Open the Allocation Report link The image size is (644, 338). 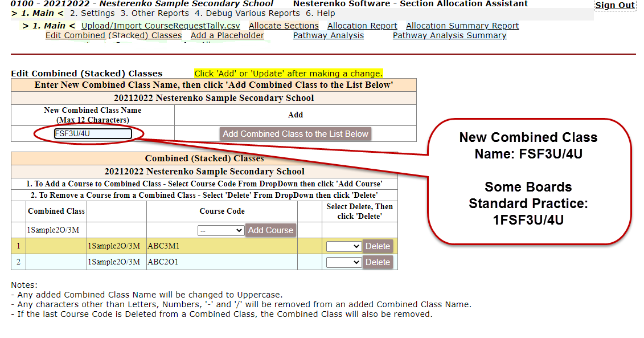pos(362,26)
